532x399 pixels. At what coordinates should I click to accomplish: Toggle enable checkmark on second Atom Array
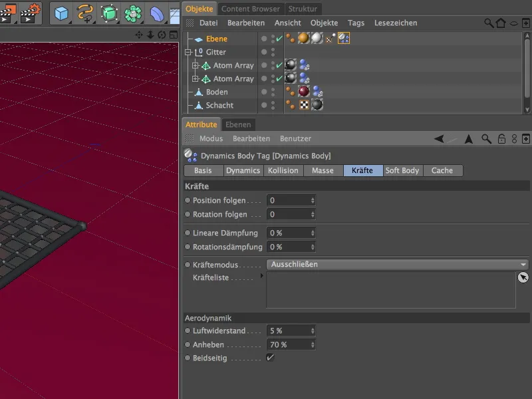pyautogui.click(x=279, y=78)
